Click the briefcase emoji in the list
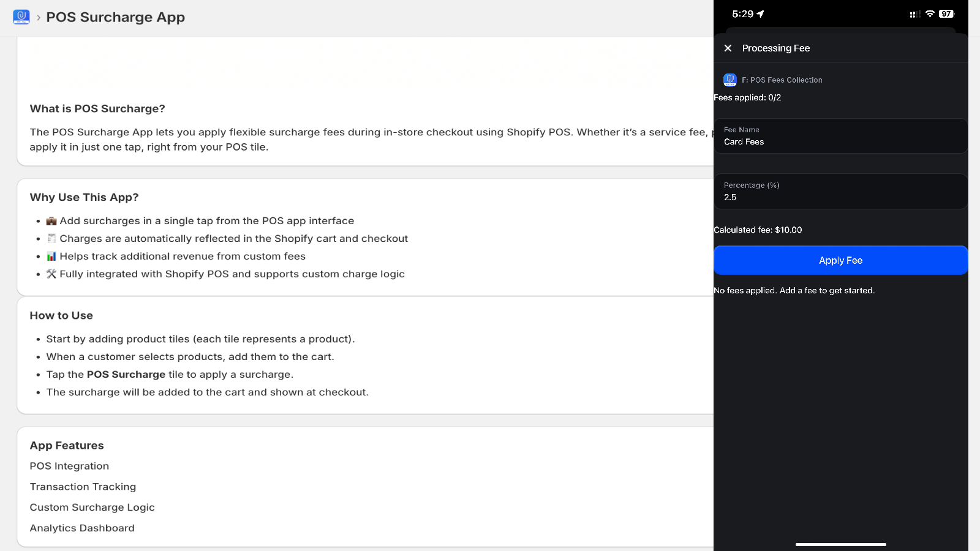Viewport: 980px width, 551px height. pyautogui.click(x=51, y=221)
